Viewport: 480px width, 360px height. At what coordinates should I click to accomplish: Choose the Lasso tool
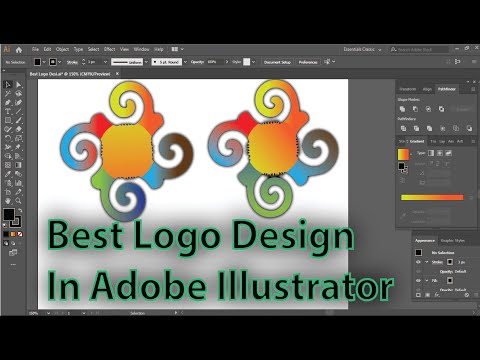(x=19, y=94)
